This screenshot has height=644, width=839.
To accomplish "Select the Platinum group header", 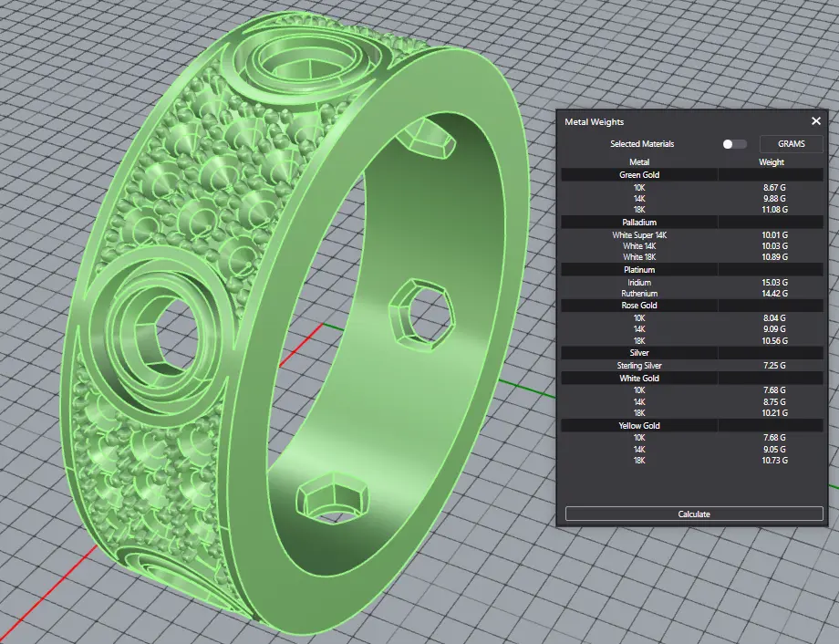I will click(639, 270).
